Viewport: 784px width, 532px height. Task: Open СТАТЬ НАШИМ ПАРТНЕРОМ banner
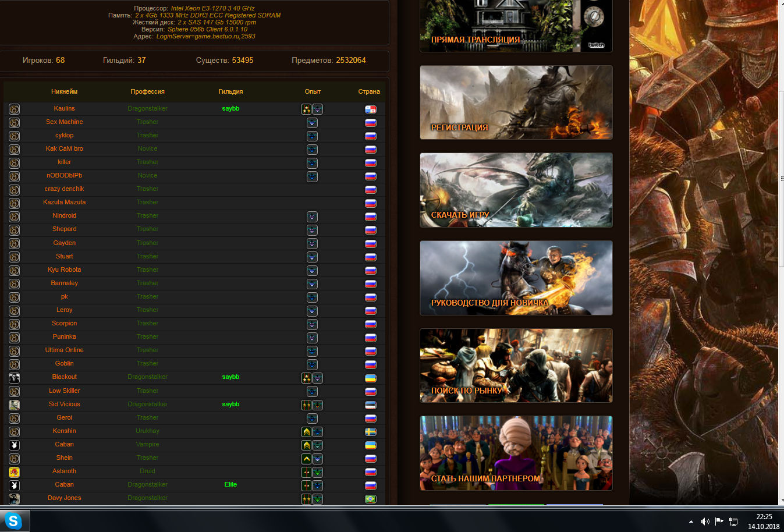[516, 453]
